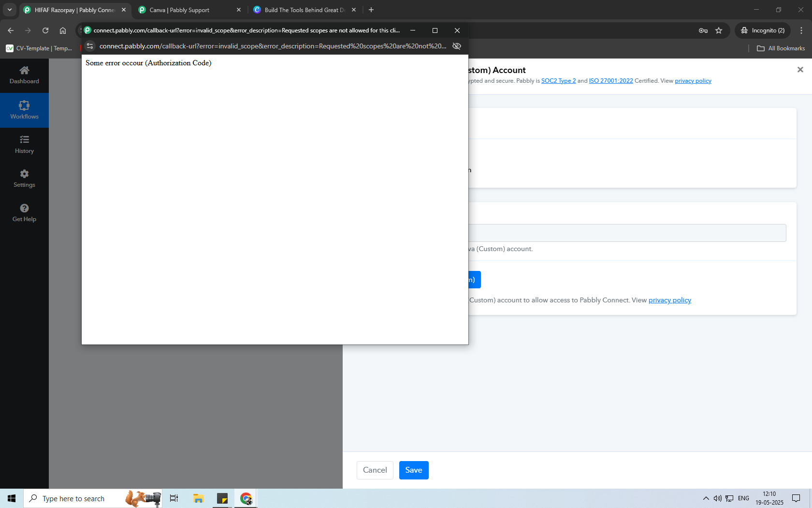
Task: Reload the current page
Action: point(45,30)
